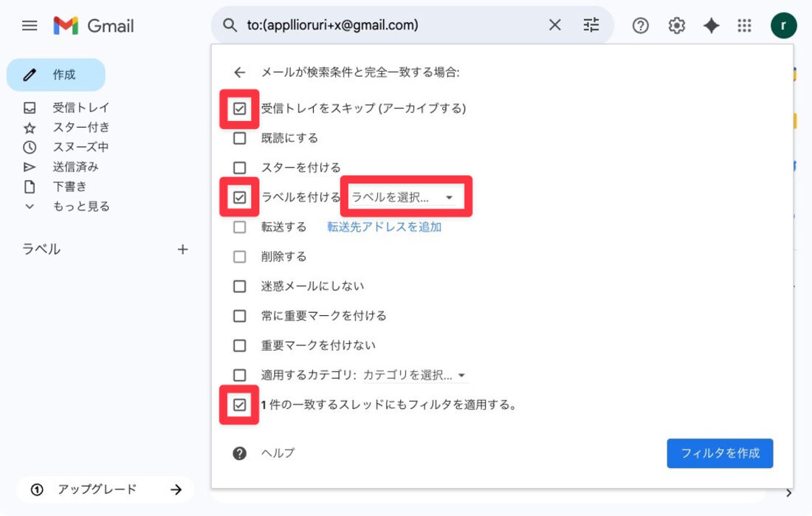Clear the search query with X
This screenshot has height=516, width=812.
(x=554, y=25)
